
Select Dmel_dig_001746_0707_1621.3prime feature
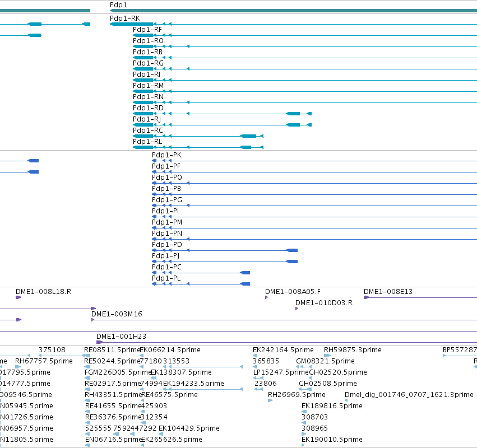tap(409, 395)
